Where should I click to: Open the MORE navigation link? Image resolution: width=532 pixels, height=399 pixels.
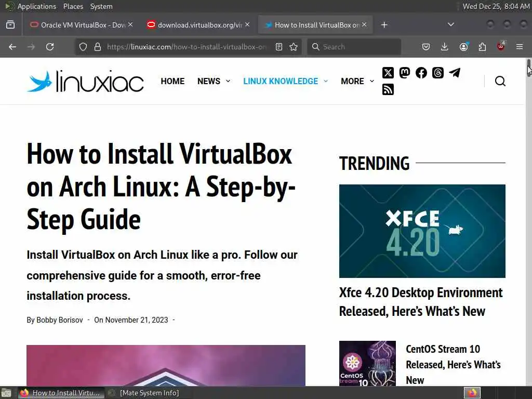click(353, 81)
